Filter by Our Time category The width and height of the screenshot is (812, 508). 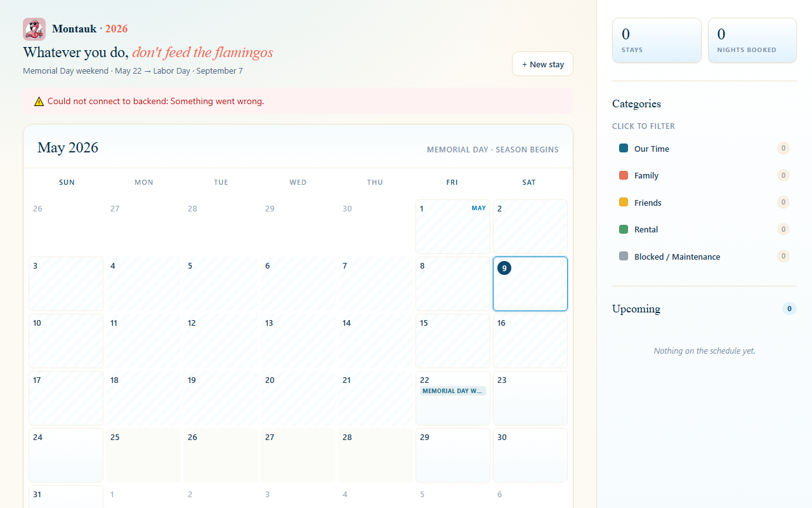704,149
